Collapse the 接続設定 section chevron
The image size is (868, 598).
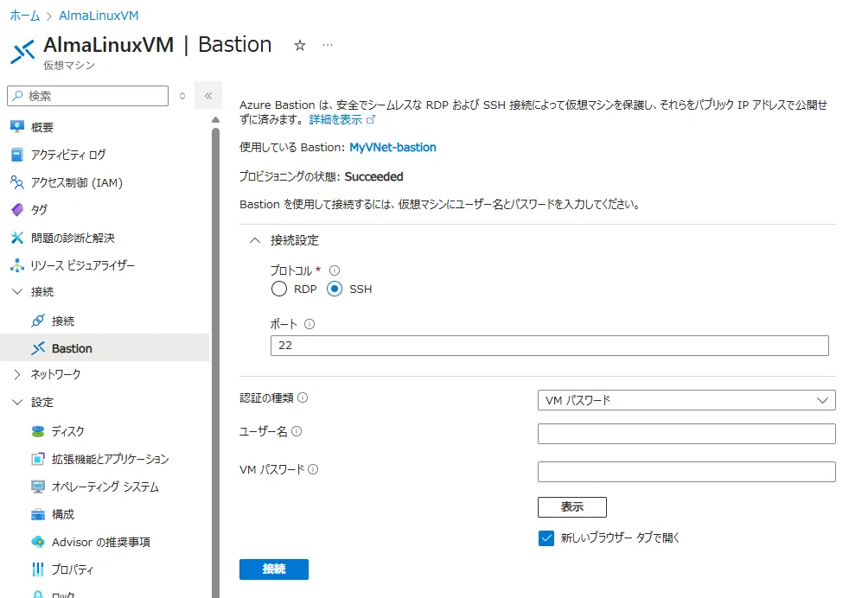click(x=255, y=240)
